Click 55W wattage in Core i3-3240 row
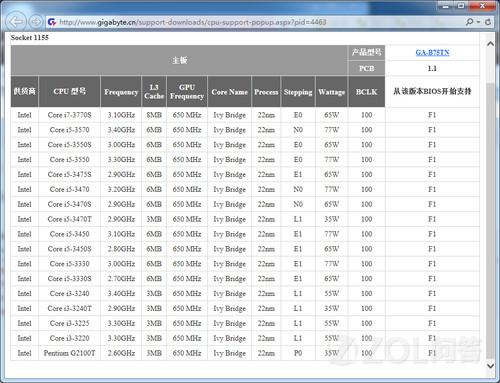Viewport: 500px width, 383px height. [x=331, y=294]
